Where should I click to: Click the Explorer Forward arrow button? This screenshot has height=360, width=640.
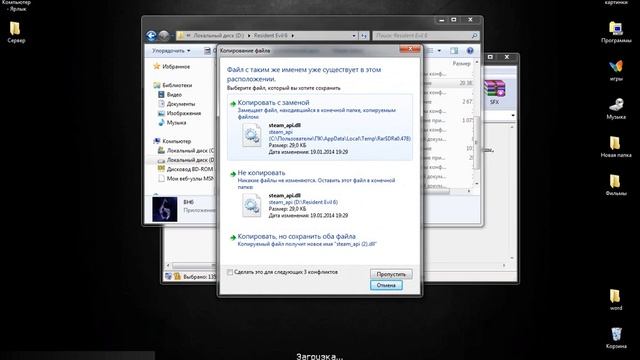[164, 36]
